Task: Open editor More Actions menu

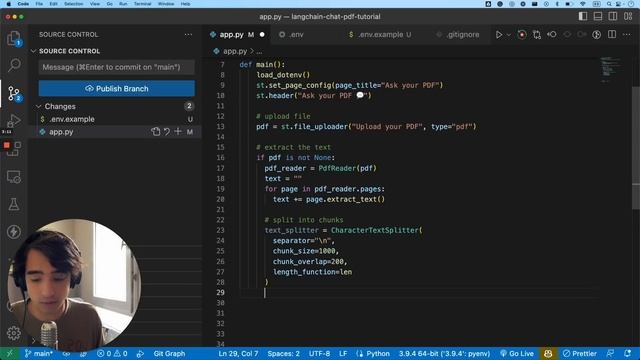Action: [627, 35]
